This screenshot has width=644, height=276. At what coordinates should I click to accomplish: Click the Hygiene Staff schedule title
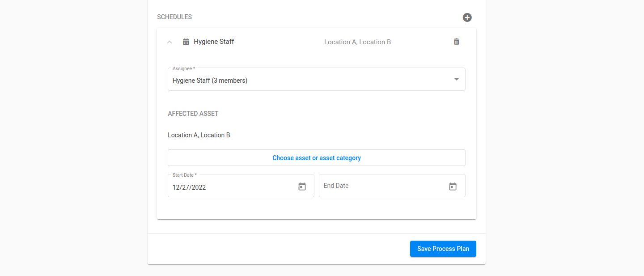pyautogui.click(x=214, y=42)
